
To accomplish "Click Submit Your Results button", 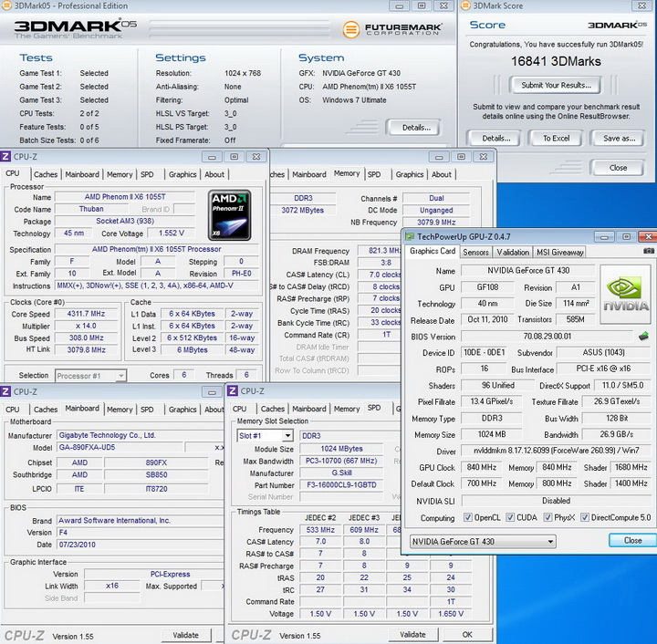I will 556,85.
